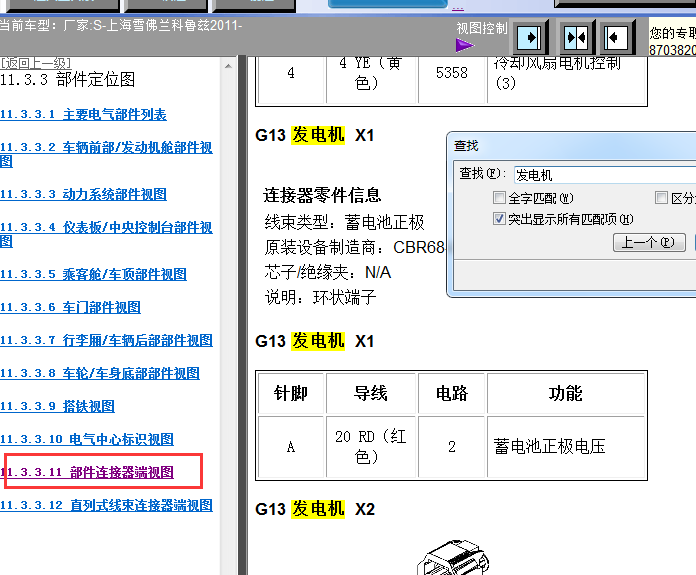696x575 pixels.
Task: Click the 上一个 button in Find dialog
Action: 649,242
